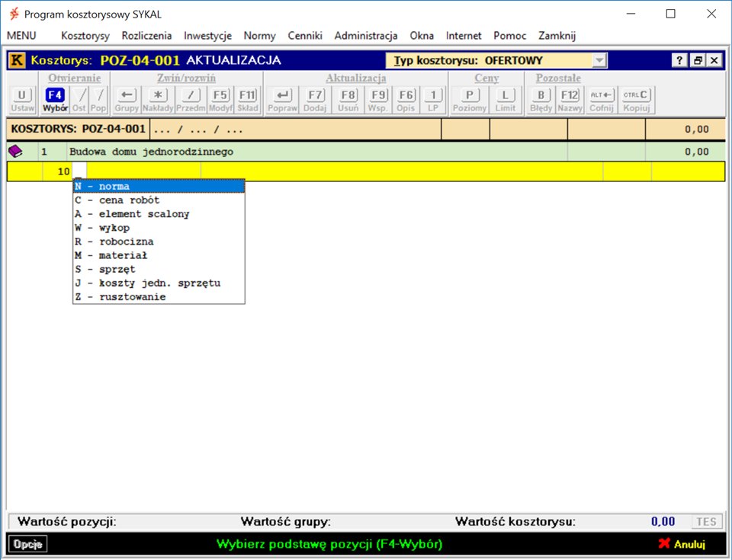This screenshot has width=732, height=560.
Task: Open the Cenniki menu
Action: click(305, 36)
